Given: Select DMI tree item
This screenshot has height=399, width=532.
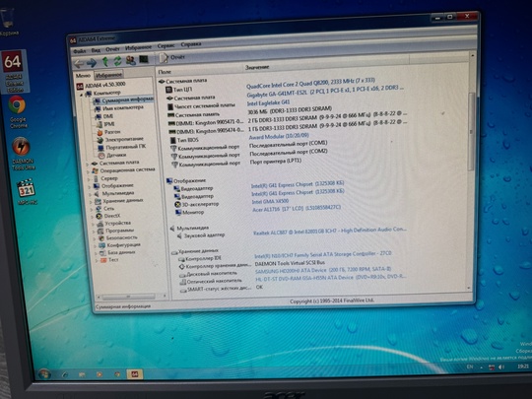Looking at the screenshot, I should click(x=104, y=116).
